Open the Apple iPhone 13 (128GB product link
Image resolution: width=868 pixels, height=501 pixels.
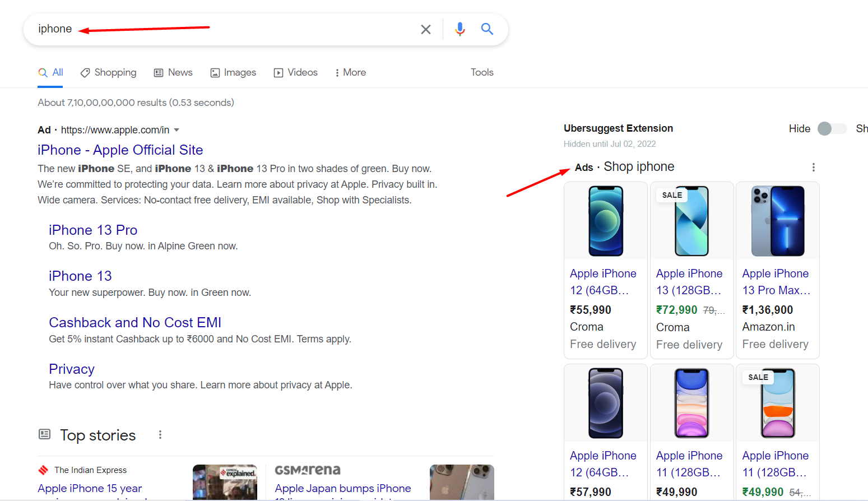click(x=689, y=282)
